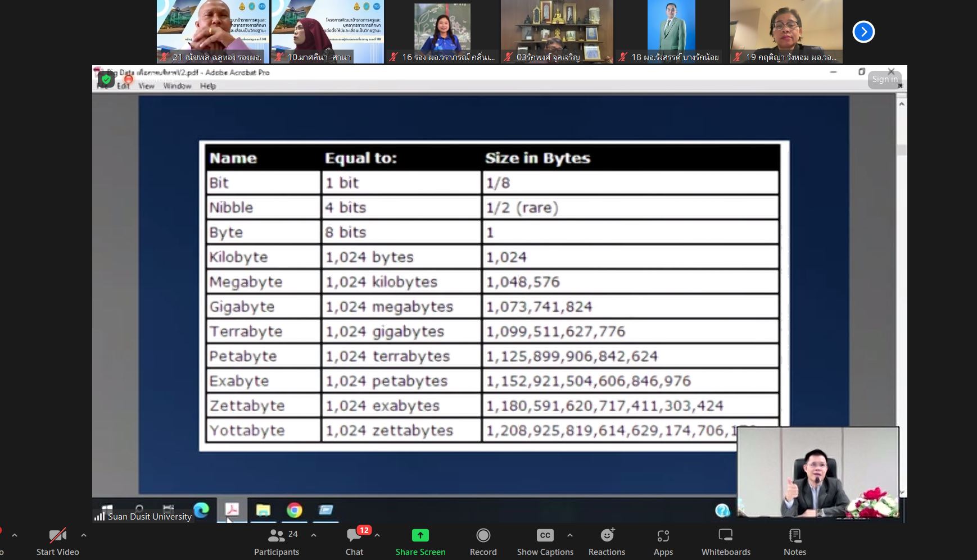
Task: Click the green Share Screen button
Action: click(420, 542)
